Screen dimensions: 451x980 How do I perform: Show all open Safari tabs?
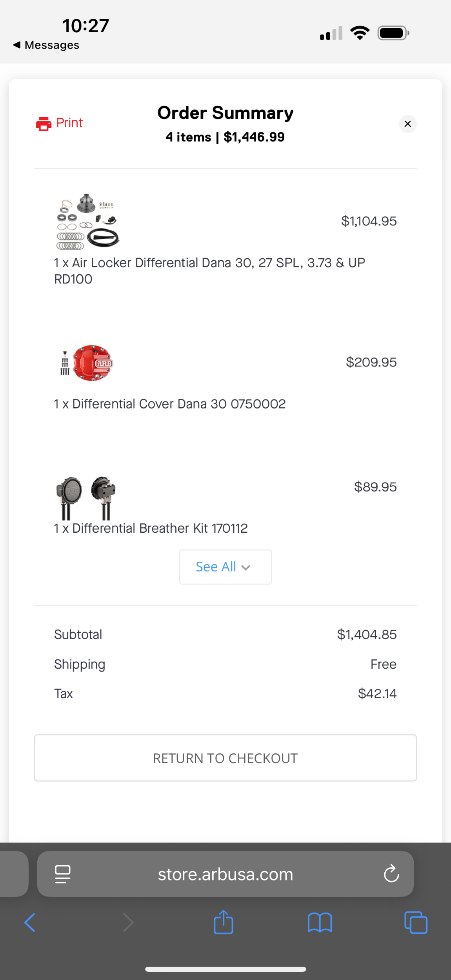coord(416,922)
